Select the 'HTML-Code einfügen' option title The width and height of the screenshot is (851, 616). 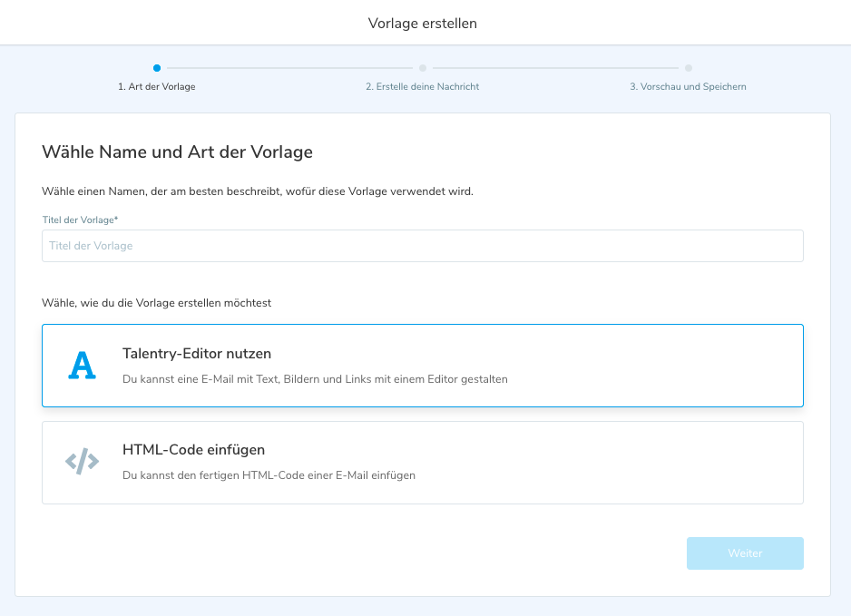[193, 450]
